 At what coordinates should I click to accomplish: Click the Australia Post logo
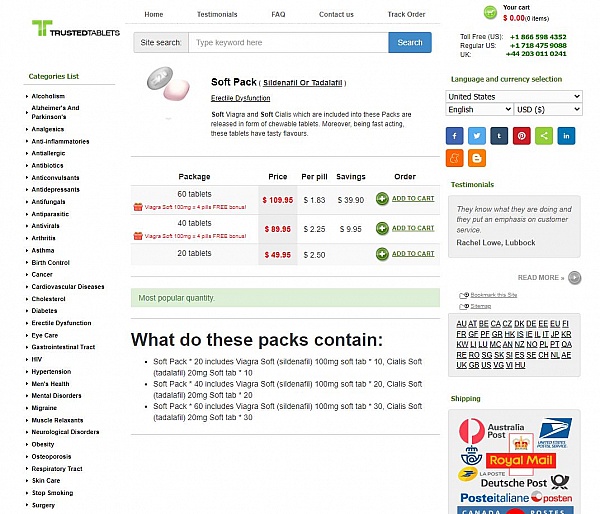(x=492, y=431)
